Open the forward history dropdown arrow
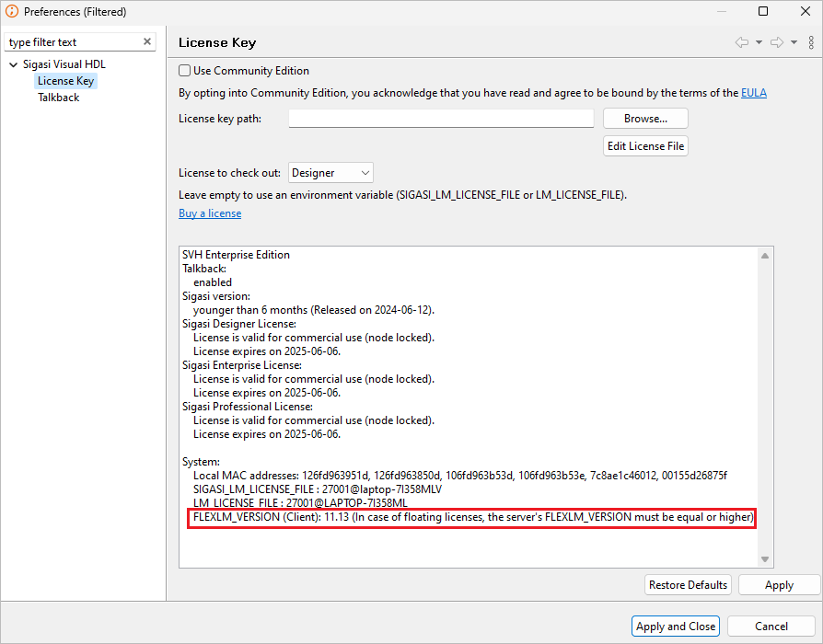The height and width of the screenshot is (644, 823). 794,42
